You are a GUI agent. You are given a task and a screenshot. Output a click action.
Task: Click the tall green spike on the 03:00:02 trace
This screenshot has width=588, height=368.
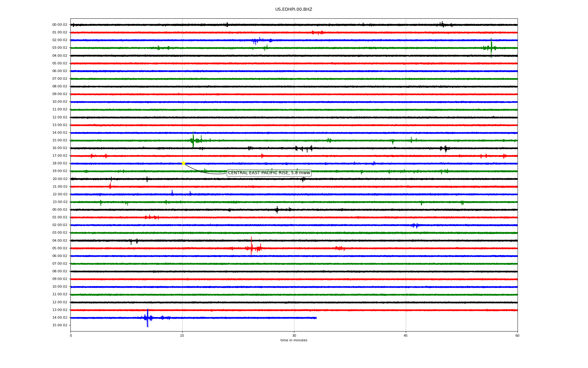click(491, 48)
